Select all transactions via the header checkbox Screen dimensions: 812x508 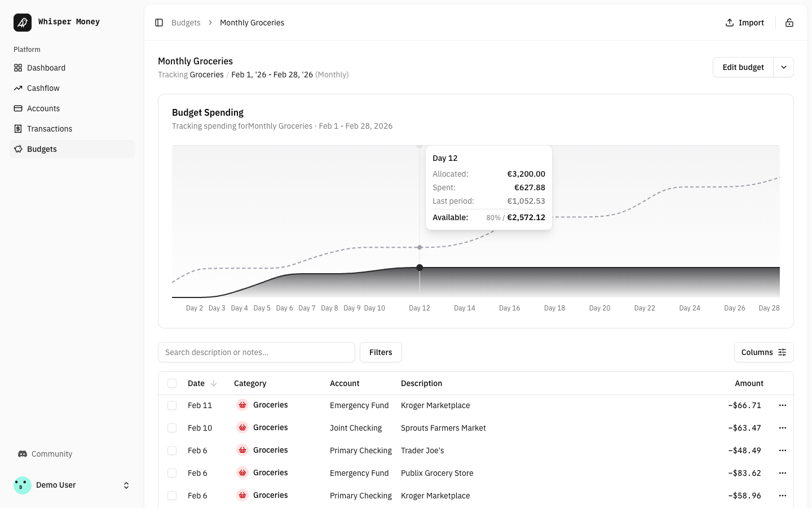(x=172, y=383)
